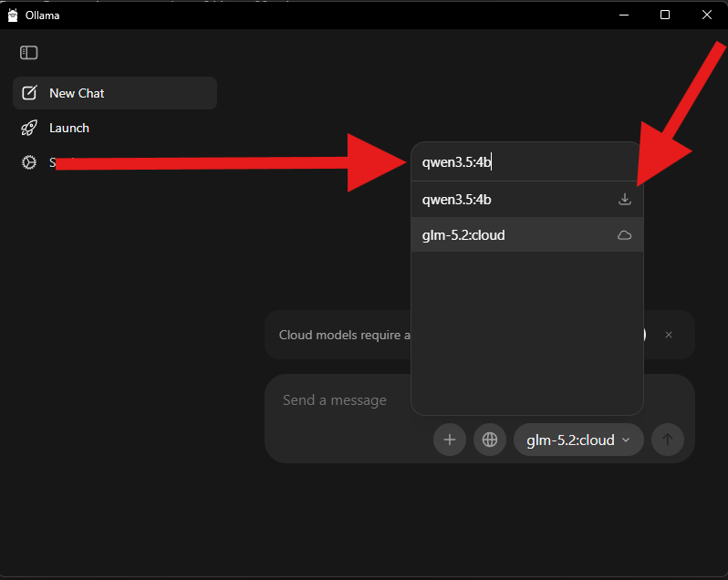This screenshot has width=728, height=580.
Task: Minimize the Ollama window
Action: (x=624, y=15)
